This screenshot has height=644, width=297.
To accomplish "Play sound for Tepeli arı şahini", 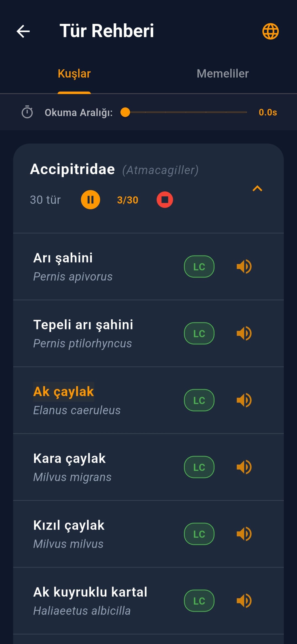I will point(244,333).
